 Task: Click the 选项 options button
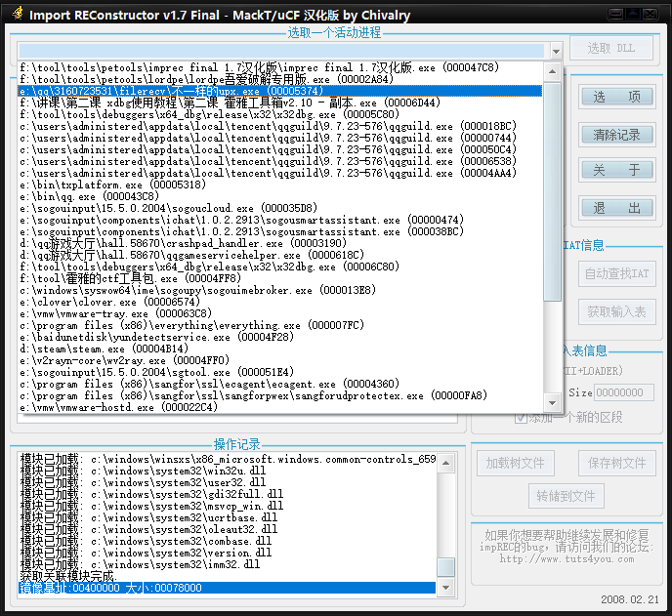coord(616,97)
